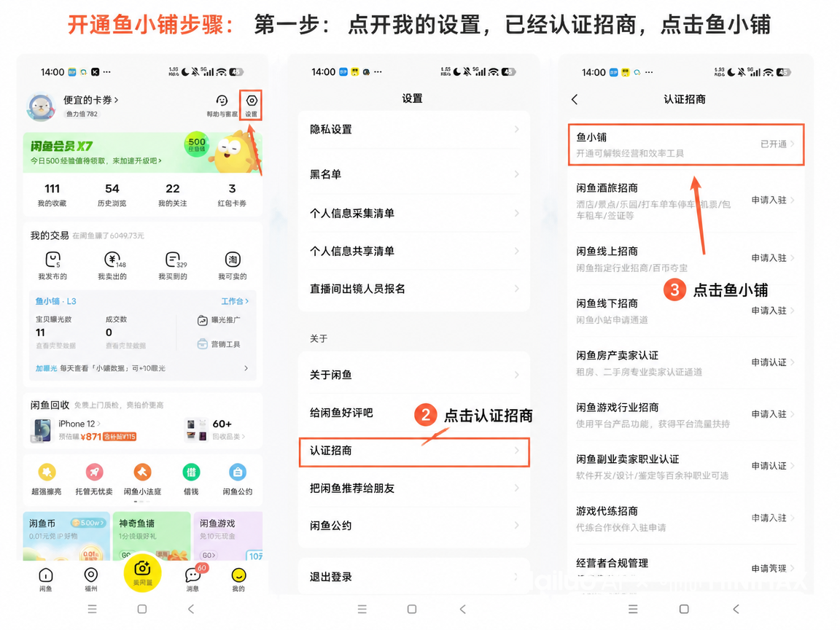Tap Android home square under settings screen
This screenshot has height=630, width=840.
[x=412, y=609]
